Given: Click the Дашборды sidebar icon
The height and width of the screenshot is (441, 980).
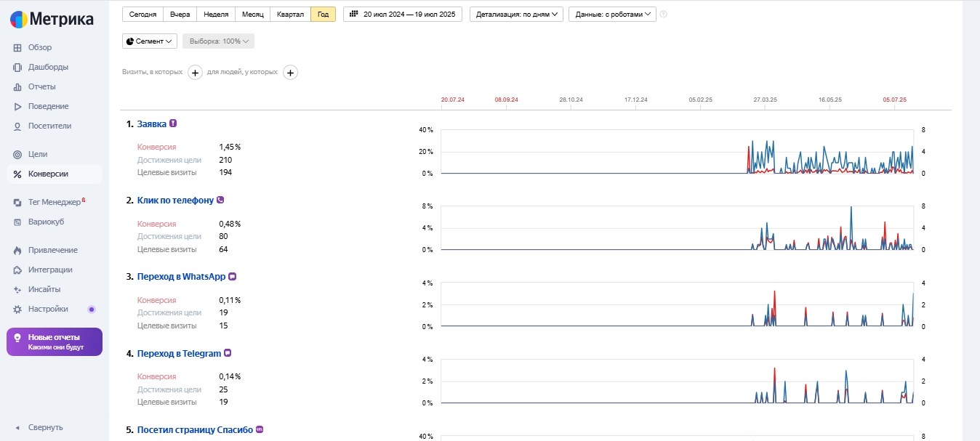Looking at the screenshot, I should point(17,67).
